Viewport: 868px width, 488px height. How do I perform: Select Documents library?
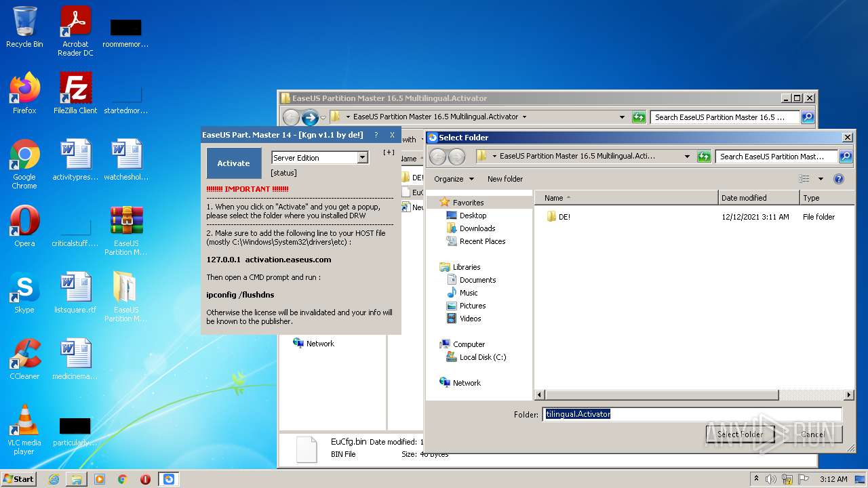click(x=477, y=280)
